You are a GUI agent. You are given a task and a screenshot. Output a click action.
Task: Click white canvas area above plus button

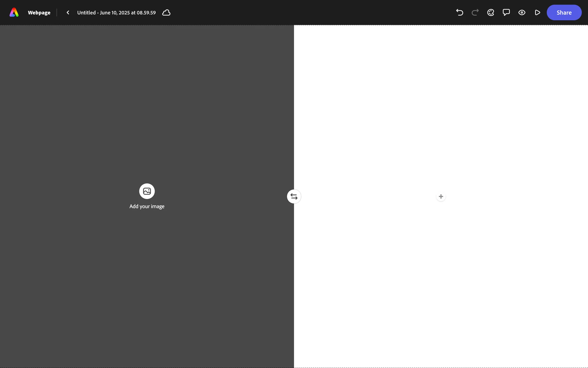[x=441, y=107]
